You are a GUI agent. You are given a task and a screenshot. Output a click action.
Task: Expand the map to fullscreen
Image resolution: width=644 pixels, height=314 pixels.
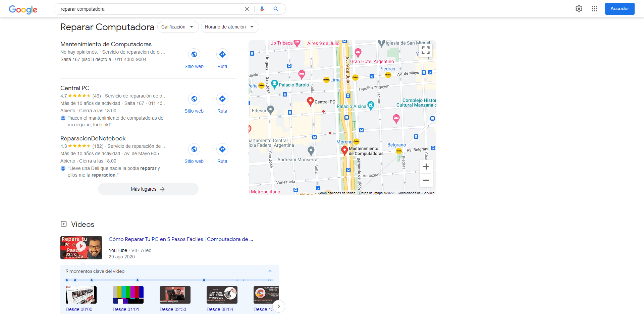click(x=426, y=50)
